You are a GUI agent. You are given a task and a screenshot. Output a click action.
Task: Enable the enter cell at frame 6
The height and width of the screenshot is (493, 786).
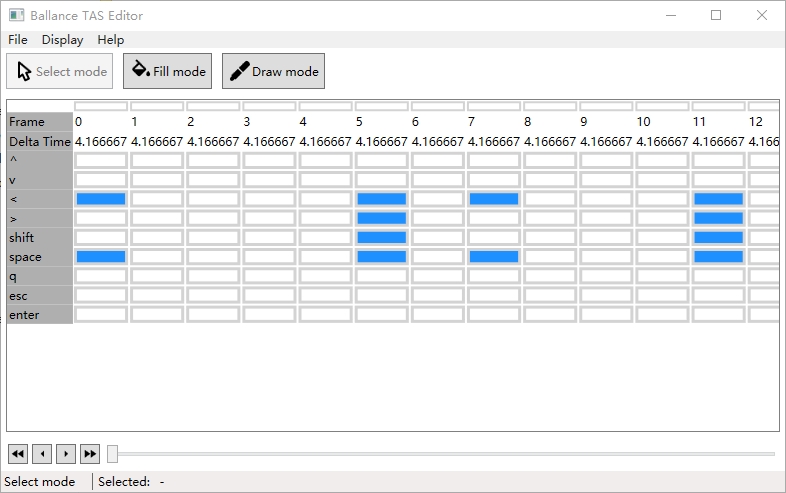point(438,314)
